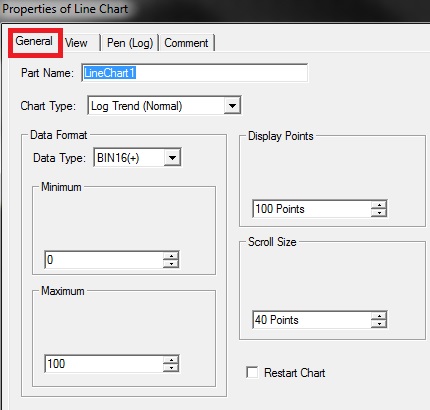The image size is (430, 410).
Task: Open the Log Trend (Normal) combo box
Action: pos(164,106)
